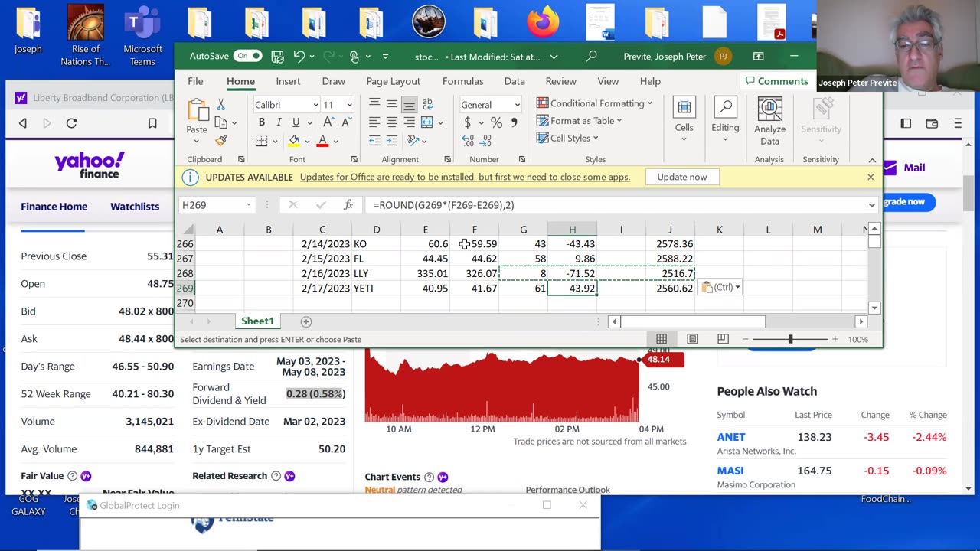Click the Undo arrow in Excel
The height and width of the screenshot is (551, 980).
(x=299, y=57)
